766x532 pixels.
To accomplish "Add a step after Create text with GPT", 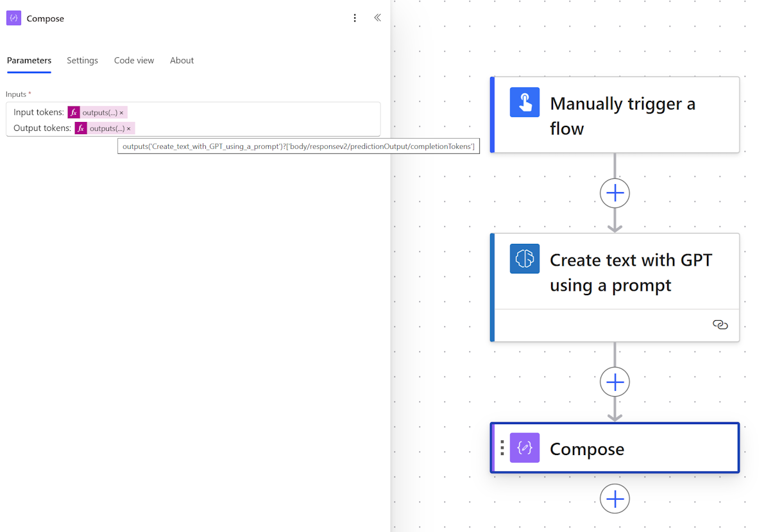I will pos(615,382).
